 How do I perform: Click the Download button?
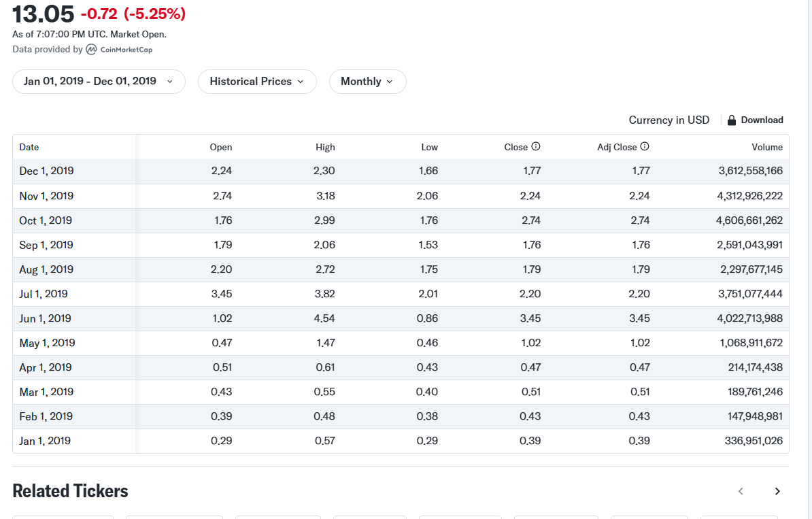point(756,120)
